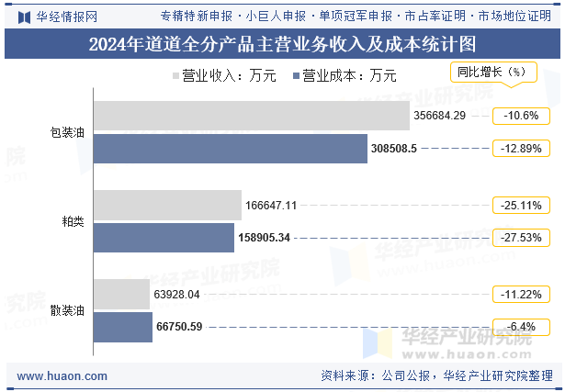Click the chart title 2024年道道全分产品主营业务收入及成本统计图

[x=282, y=44]
